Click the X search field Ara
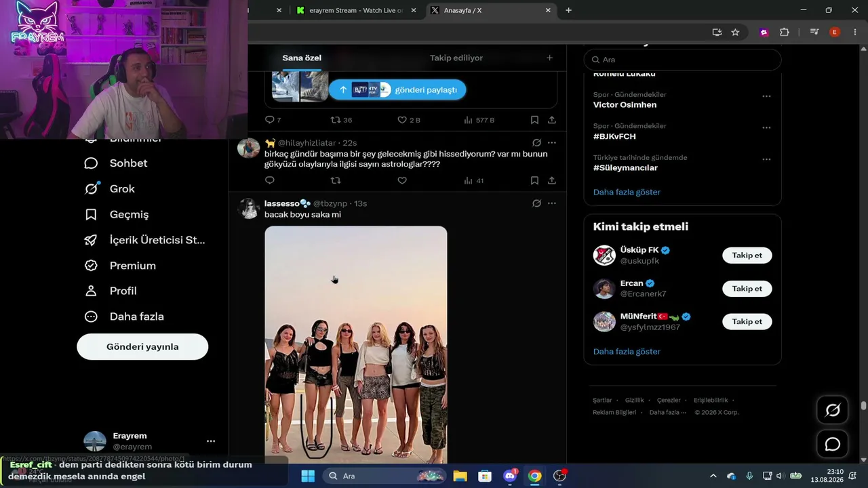 coord(682,60)
